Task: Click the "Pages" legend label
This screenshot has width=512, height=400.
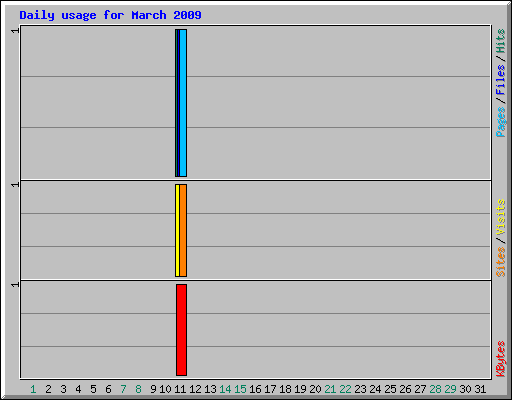Action: point(500,122)
